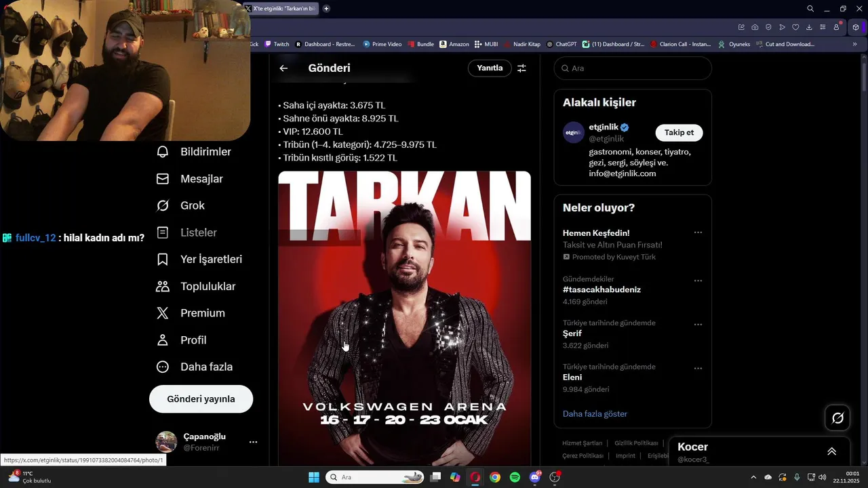Screen dimensions: 868x488
Task: Click the Windows taskbar search box
Action: (x=375, y=477)
